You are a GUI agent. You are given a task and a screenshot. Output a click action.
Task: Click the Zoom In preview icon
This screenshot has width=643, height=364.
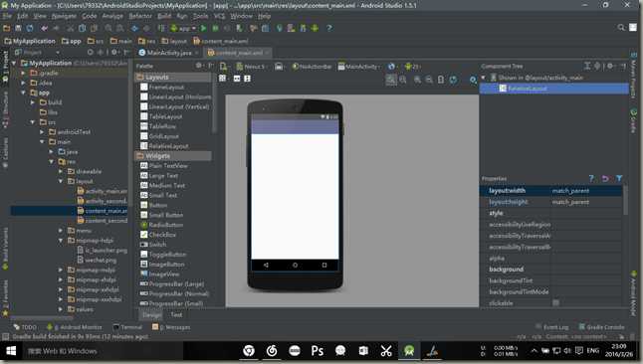click(417, 80)
